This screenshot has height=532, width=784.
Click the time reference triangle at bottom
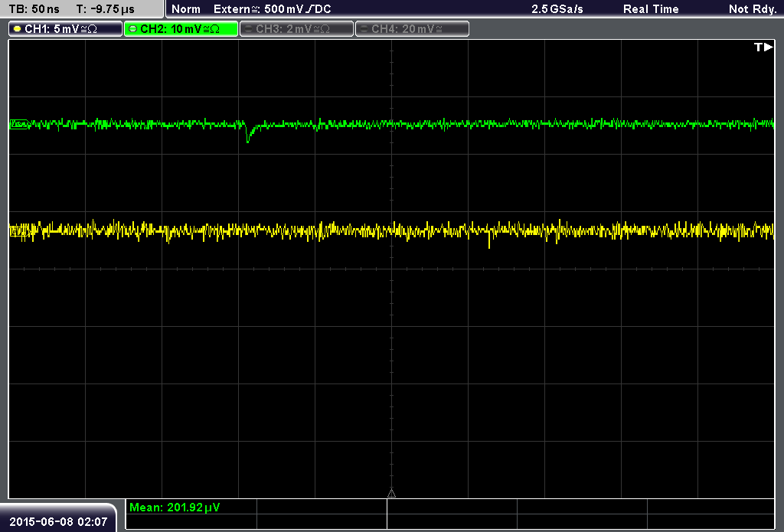[391, 494]
